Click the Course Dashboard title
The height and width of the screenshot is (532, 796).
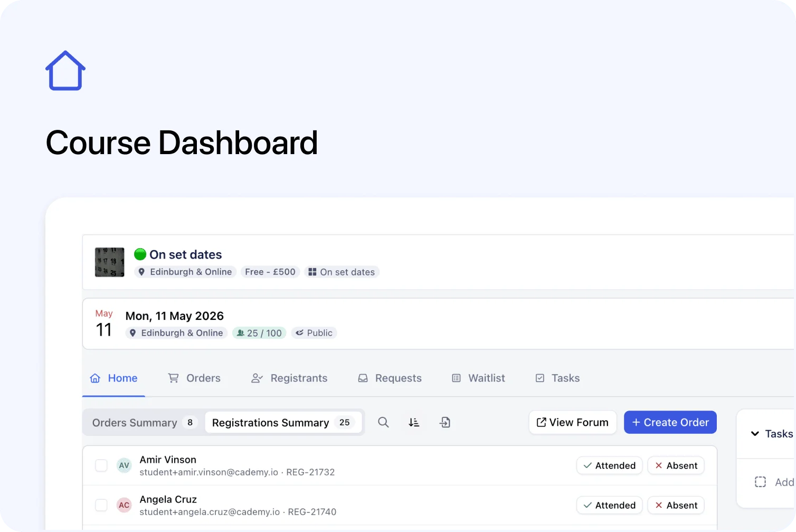tap(182, 143)
